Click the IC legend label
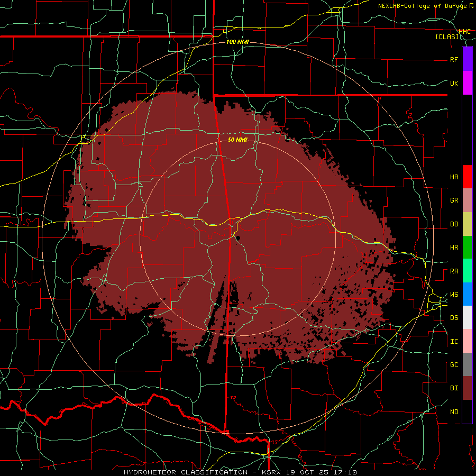Viewport: 476px width, 476px height. (454, 342)
